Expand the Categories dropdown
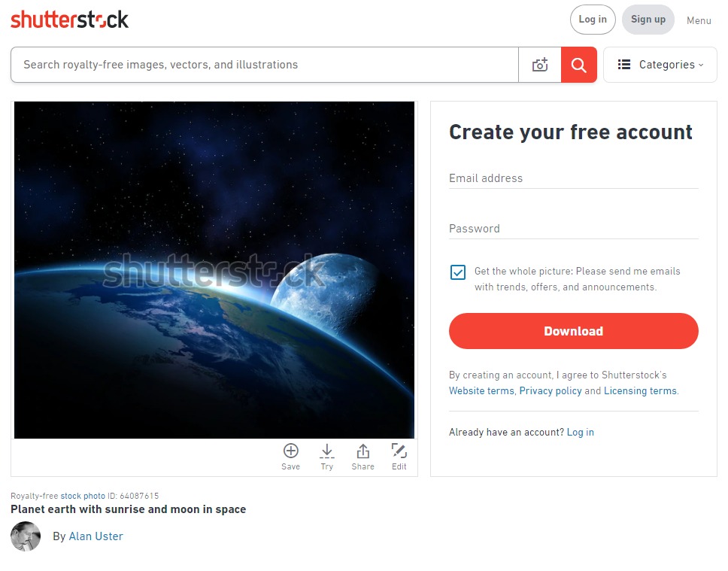Viewport: 728px width, 571px height. [660, 65]
